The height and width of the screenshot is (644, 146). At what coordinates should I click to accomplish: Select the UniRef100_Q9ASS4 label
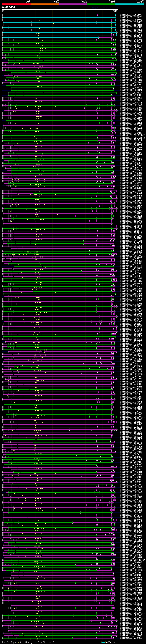(x=131, y=226)
